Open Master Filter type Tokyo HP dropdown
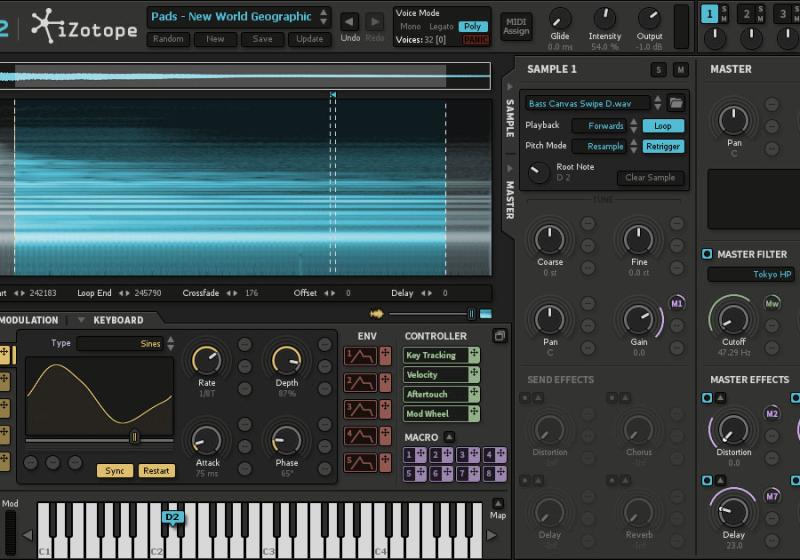The width and height of the screenshot is (800, 560). pyautogui.click(x=750, y=274)
